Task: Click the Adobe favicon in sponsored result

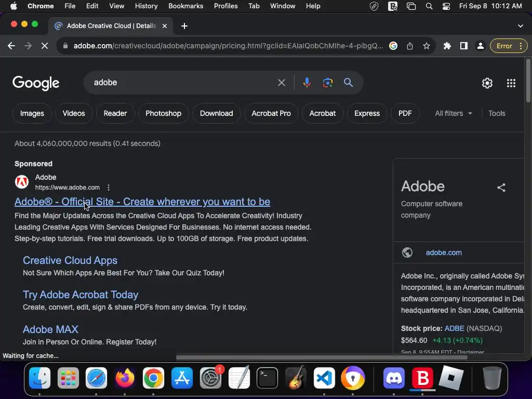Action: tap(22, 182)
